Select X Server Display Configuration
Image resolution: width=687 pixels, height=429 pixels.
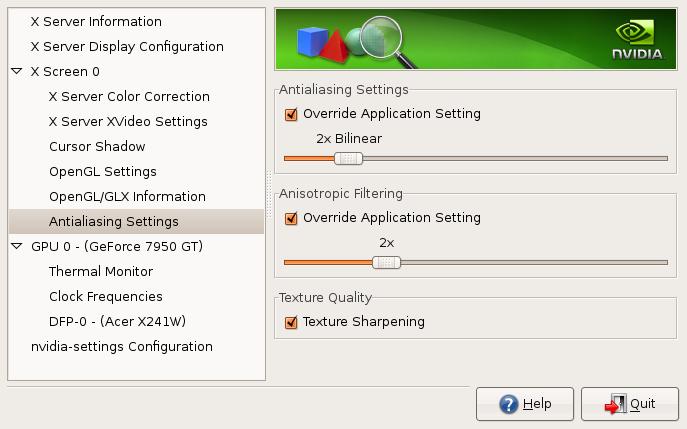127,46
